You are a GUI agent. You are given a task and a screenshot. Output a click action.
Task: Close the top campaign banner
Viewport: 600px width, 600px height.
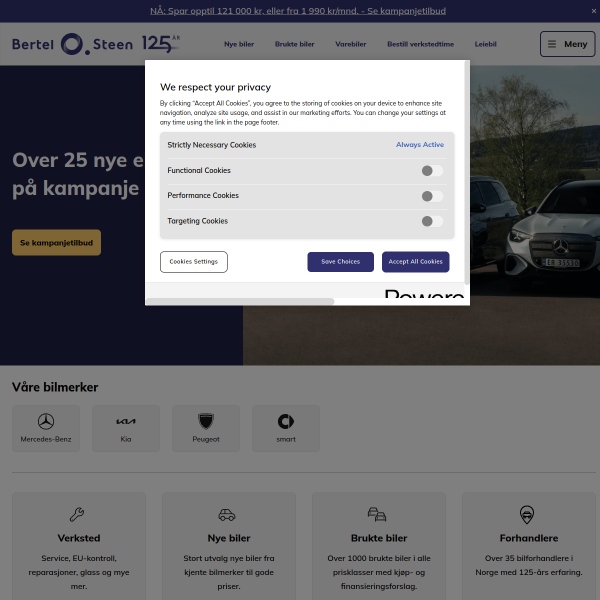click(x=593, y=11)
